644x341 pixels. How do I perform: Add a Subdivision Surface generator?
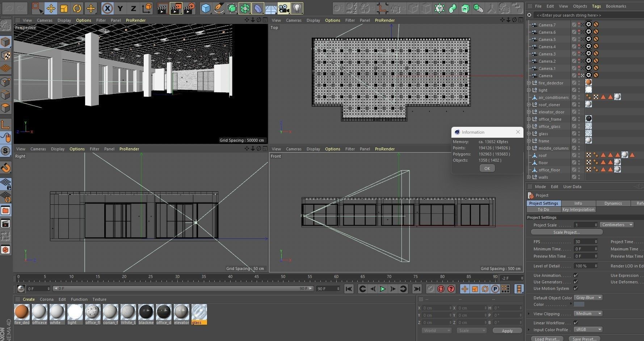[232, 8]
